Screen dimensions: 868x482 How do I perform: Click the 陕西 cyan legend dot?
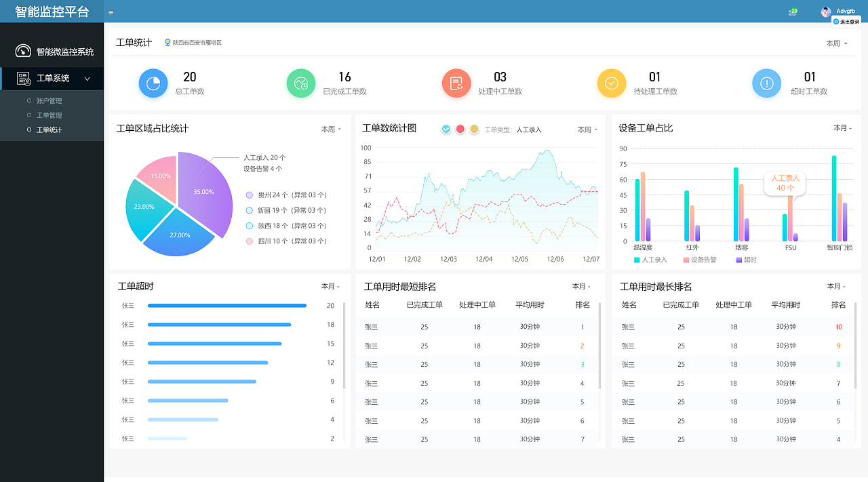(250, 226)
